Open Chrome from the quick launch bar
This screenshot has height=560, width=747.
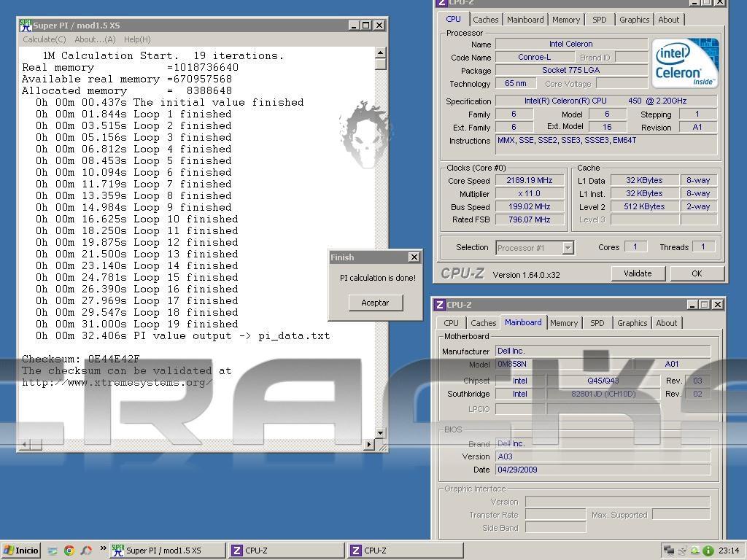pyautogui.click(x=69, y=551)
